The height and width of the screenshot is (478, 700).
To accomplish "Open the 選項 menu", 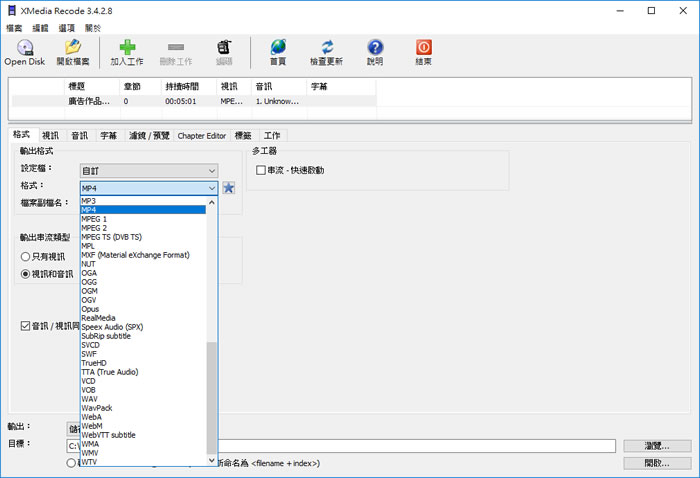I will (x=67, y=28).
